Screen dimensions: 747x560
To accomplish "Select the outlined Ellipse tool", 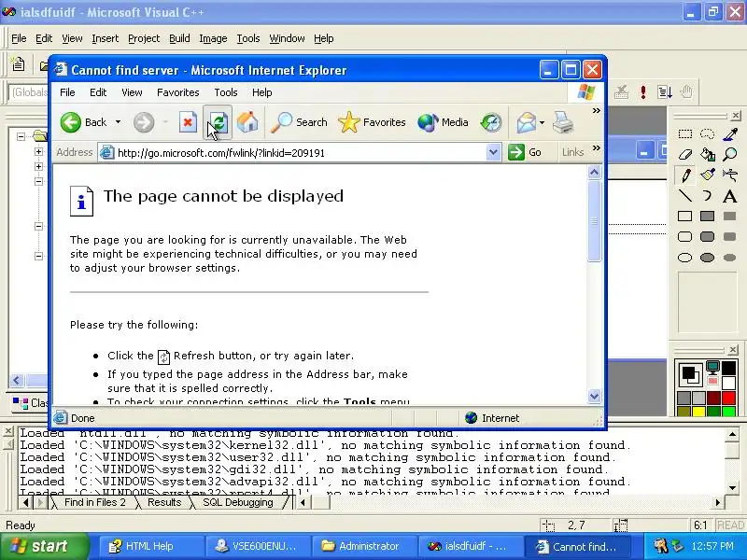I will point(685,258).
